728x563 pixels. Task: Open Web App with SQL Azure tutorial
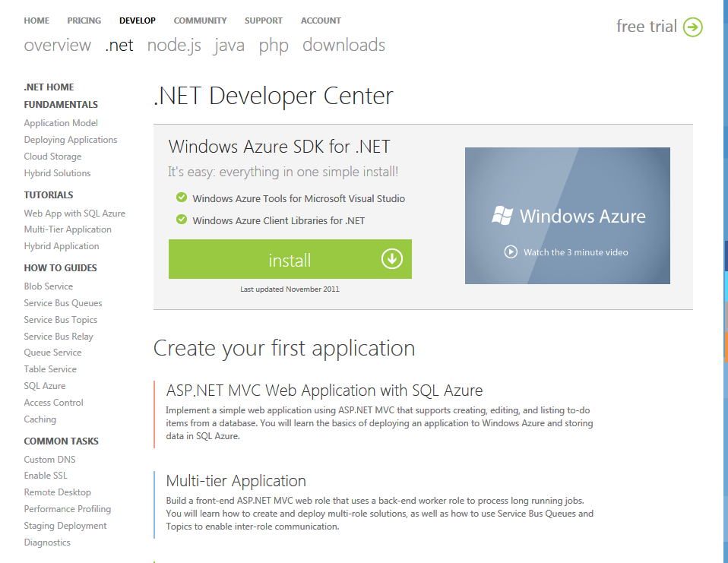[74, 213]
